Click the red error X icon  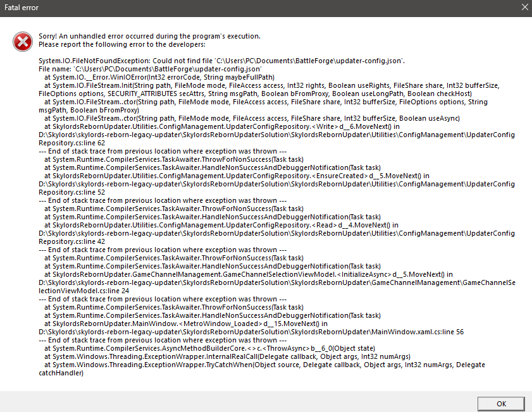coord(23,42)
